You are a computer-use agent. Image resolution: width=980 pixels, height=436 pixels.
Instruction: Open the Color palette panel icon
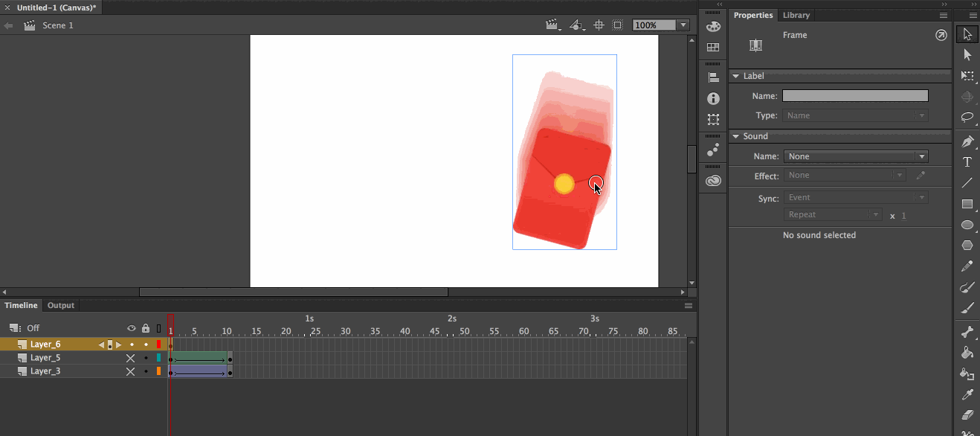[713, 27]
